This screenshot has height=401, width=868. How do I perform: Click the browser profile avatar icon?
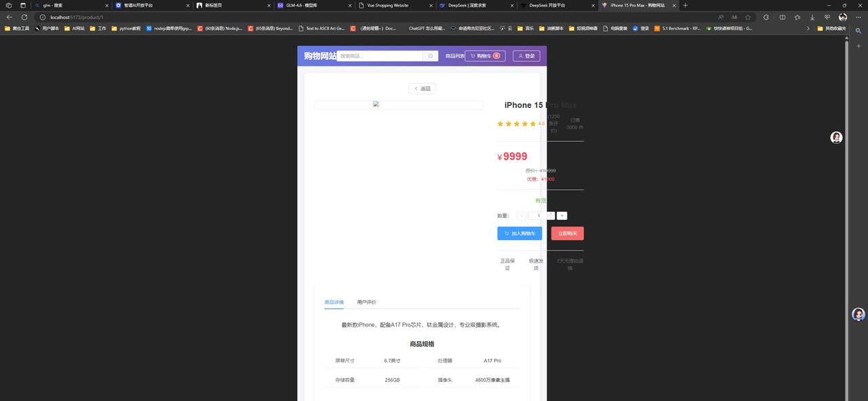842,17
